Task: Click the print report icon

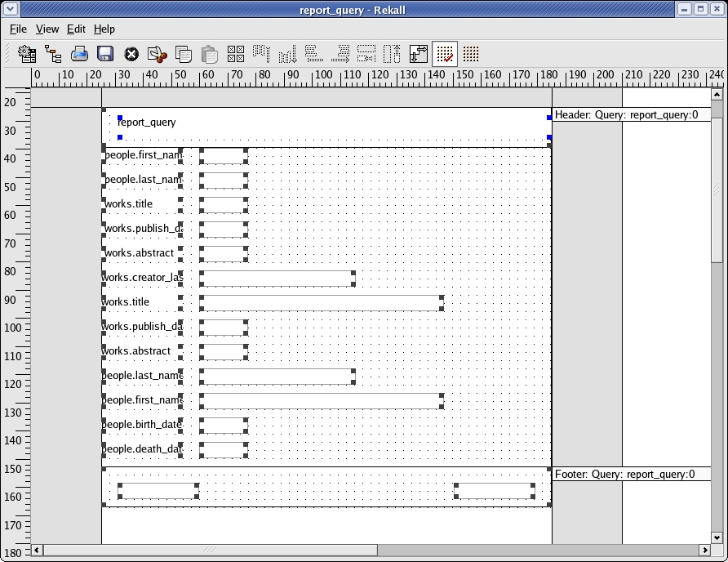Action: click(79, 55)
